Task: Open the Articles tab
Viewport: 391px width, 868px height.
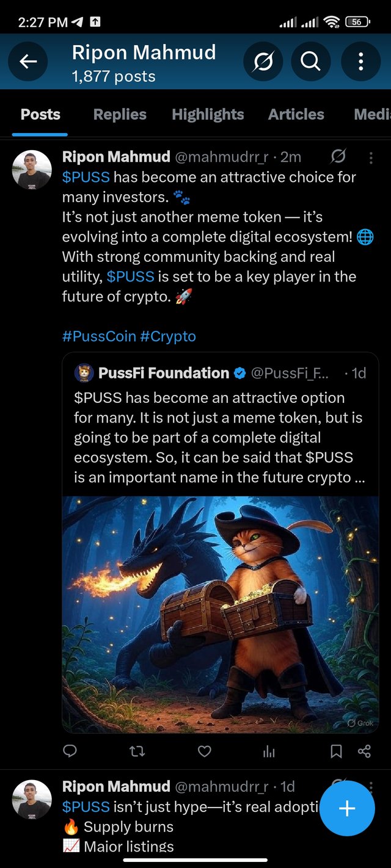Action: [x=296, y=114]
